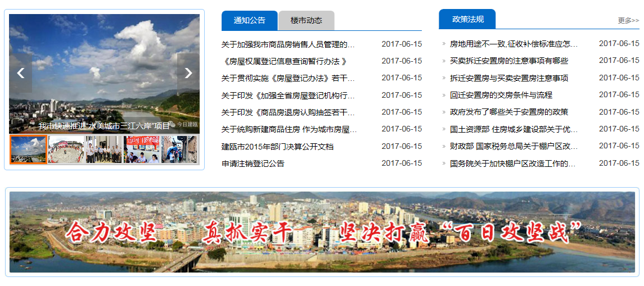This screenshot has height=286, width=644.
Task: Select the thumbnail of officials standing in row
Action: 103,149
